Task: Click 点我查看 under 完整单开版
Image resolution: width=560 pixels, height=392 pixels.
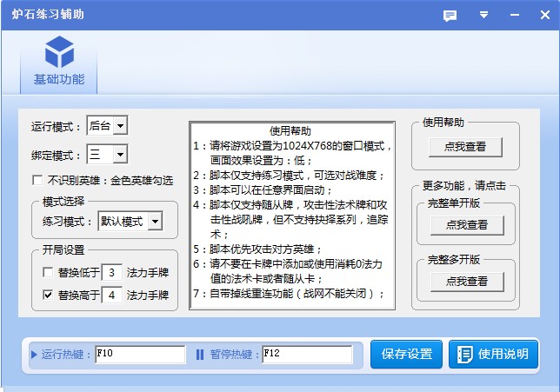Action: tap(467, 225)
